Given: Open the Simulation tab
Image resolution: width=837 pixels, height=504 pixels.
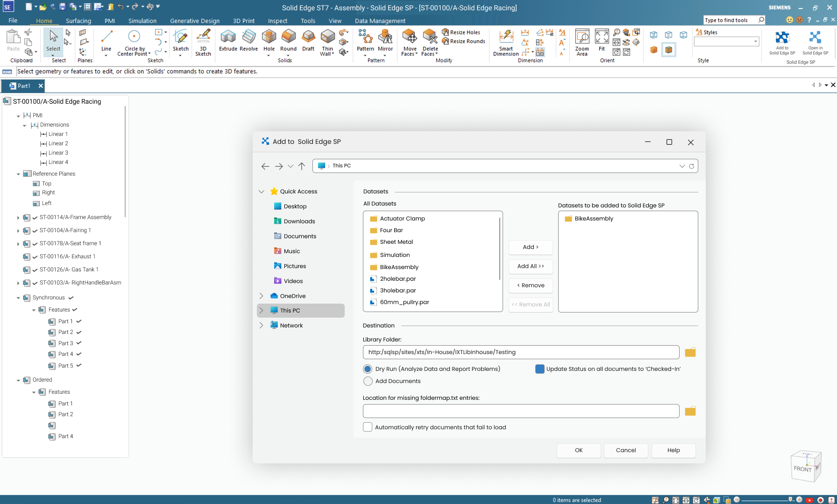Looking at the screenshot, I should point(142,21).
